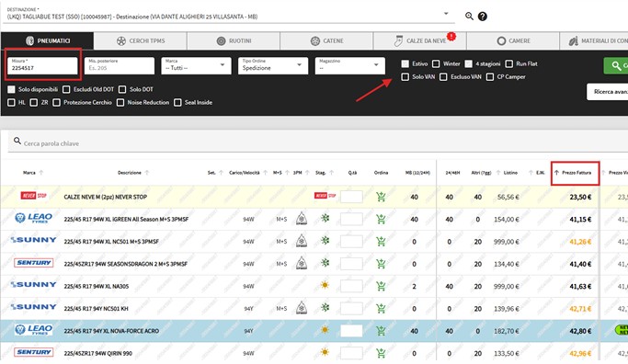
Task: Open the CAMERE tab
Action: (x=513, y=40)
